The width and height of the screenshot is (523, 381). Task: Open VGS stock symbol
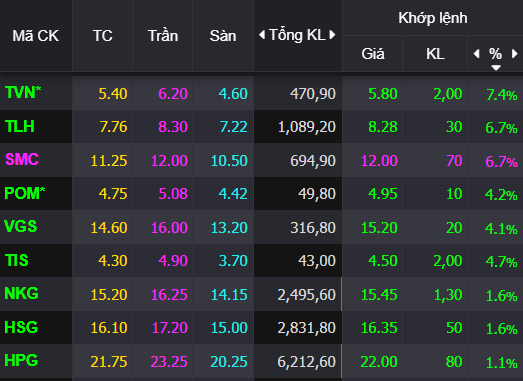pyautogui.click(x=21, y=227)
